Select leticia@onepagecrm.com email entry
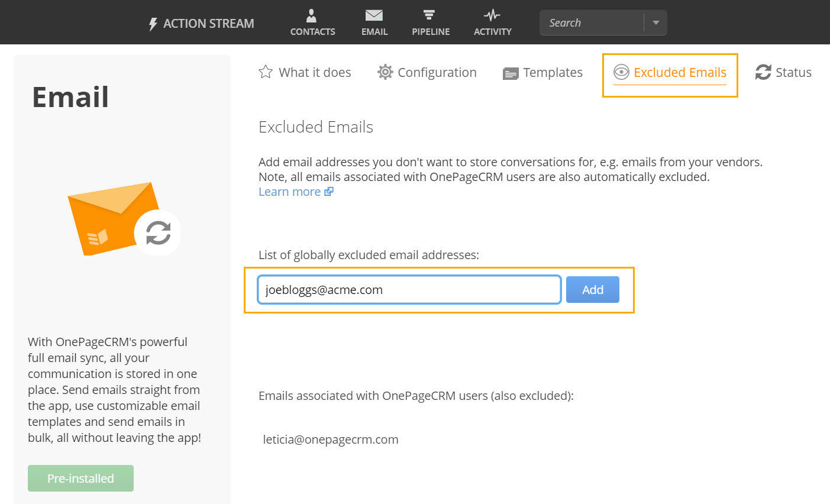 tap(331, 440)
